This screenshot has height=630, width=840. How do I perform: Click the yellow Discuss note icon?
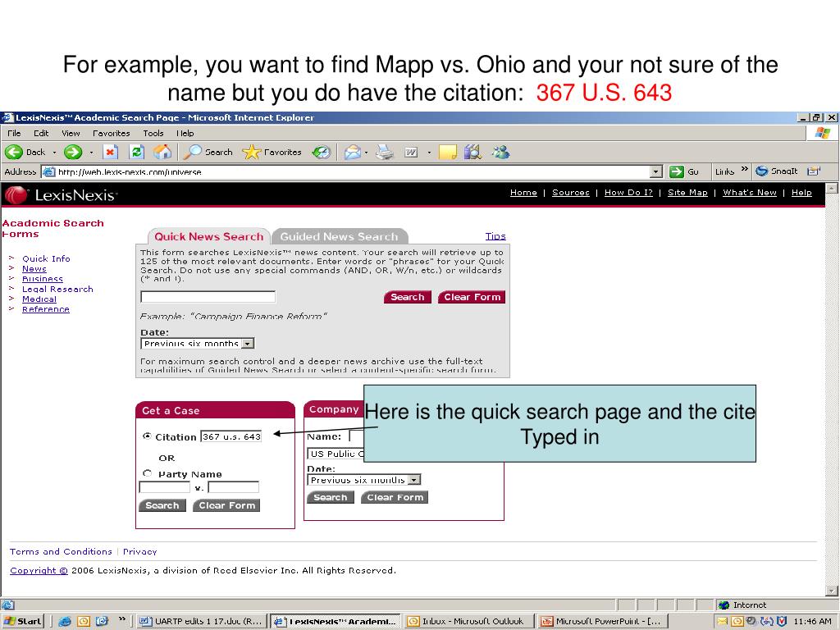(447, 153)
